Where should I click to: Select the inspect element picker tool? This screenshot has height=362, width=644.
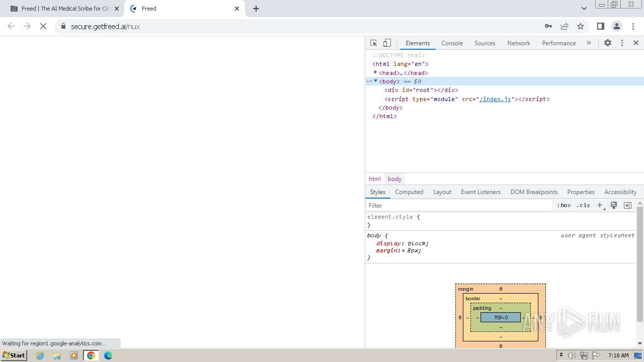click(373, 43)
